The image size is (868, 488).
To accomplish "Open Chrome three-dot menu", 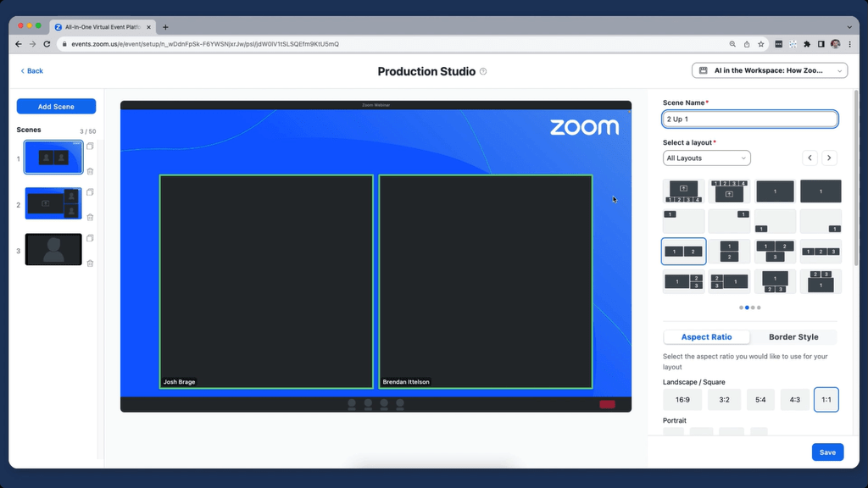I will (x=849, y=44).
